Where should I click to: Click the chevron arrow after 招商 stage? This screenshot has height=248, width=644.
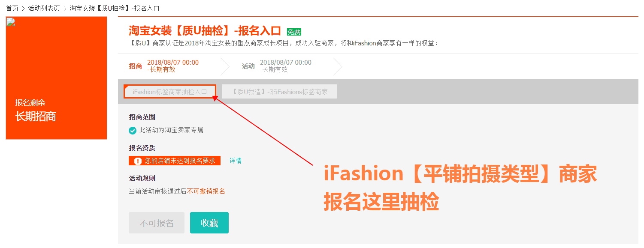coord(225,66)
